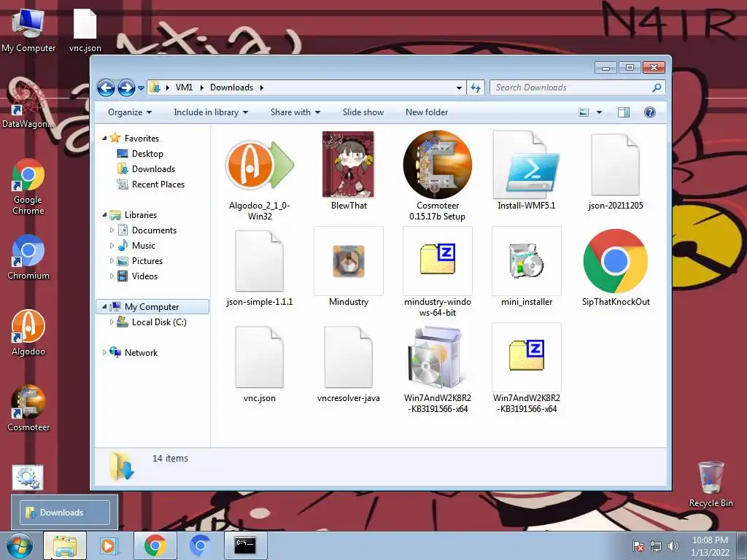Select Cosmoteer 0.15.17b Setup file
This screenshot has width=747, height=560.
point(438,175)
